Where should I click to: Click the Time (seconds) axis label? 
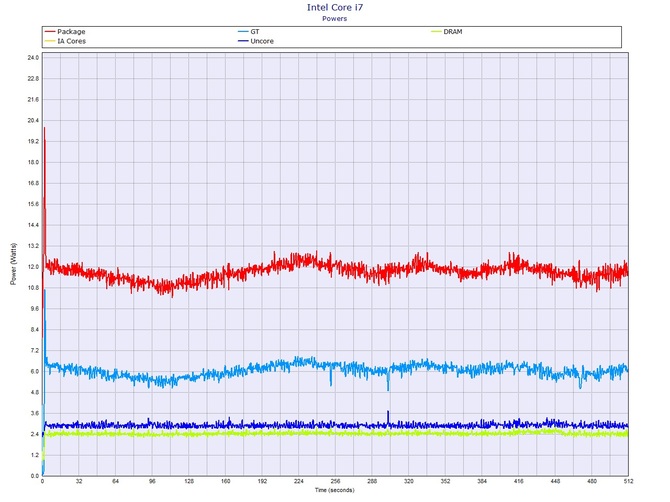coord(335,490)
